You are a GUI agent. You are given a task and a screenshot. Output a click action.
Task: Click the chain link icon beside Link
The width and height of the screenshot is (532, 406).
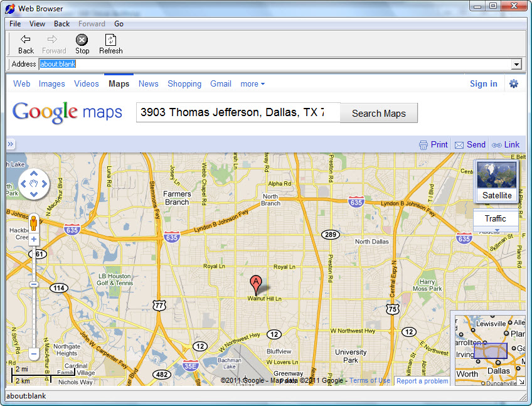click(x=496, y=146)
